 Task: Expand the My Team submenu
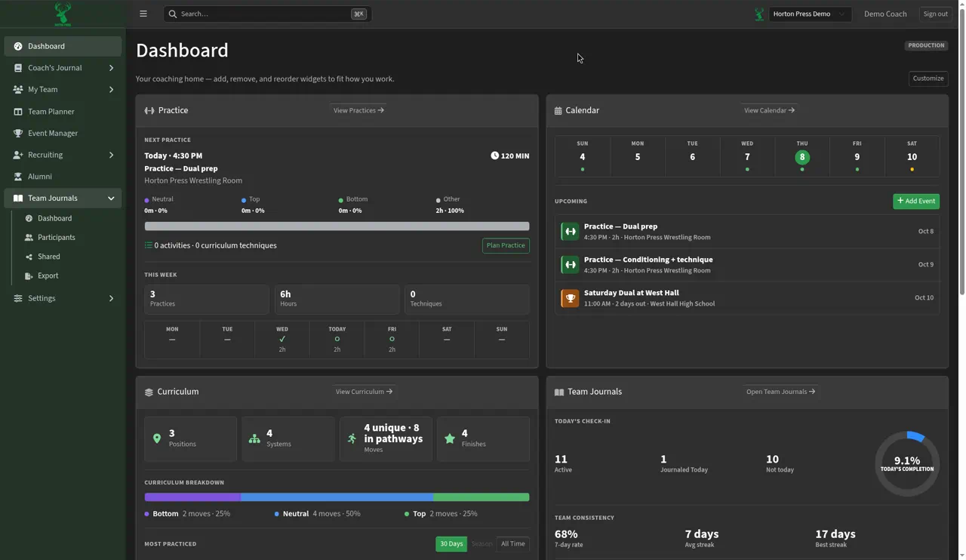111,90
